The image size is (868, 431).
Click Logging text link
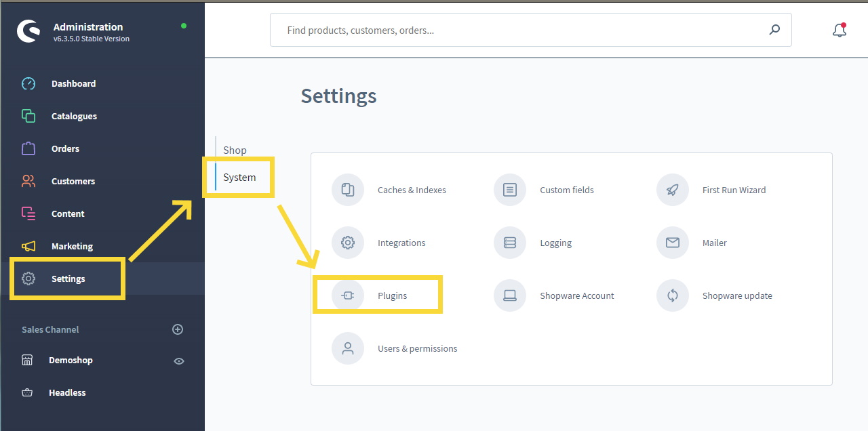click(556, 243)
